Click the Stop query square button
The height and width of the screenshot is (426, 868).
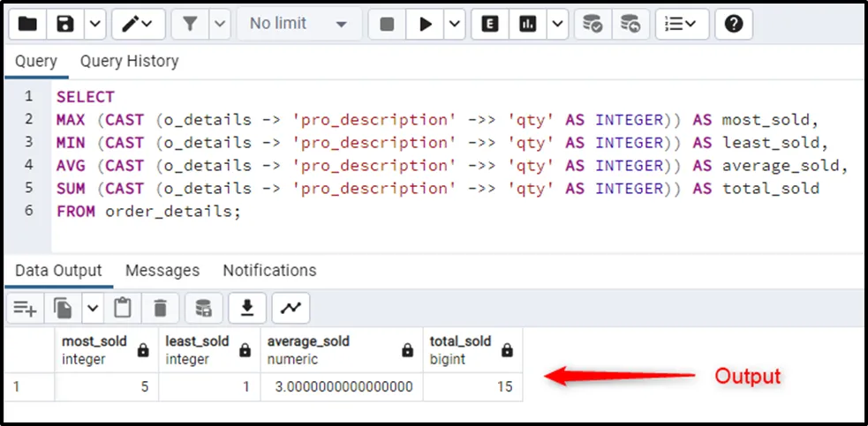[x=387, y=24]
